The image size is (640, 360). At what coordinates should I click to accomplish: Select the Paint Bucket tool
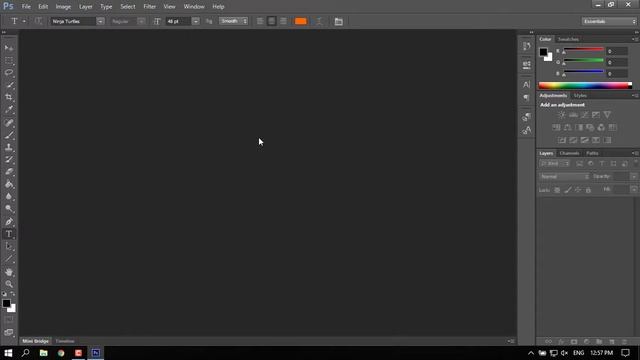pos(9,184)
